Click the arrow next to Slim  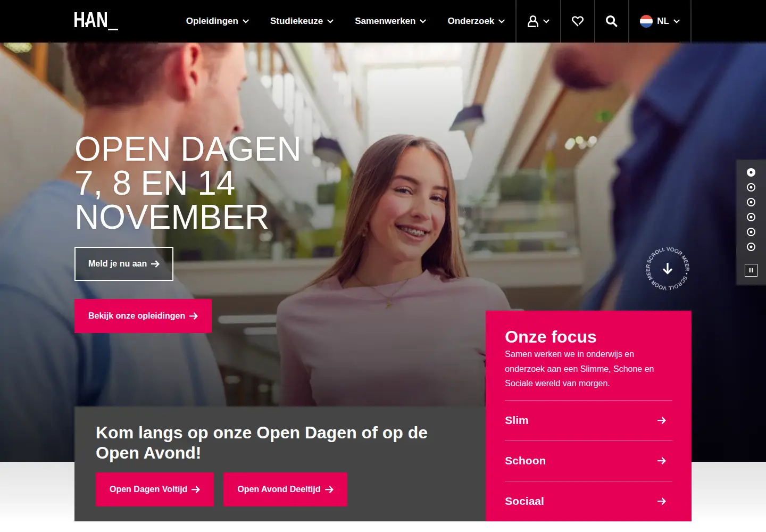[x=662, y=420]
